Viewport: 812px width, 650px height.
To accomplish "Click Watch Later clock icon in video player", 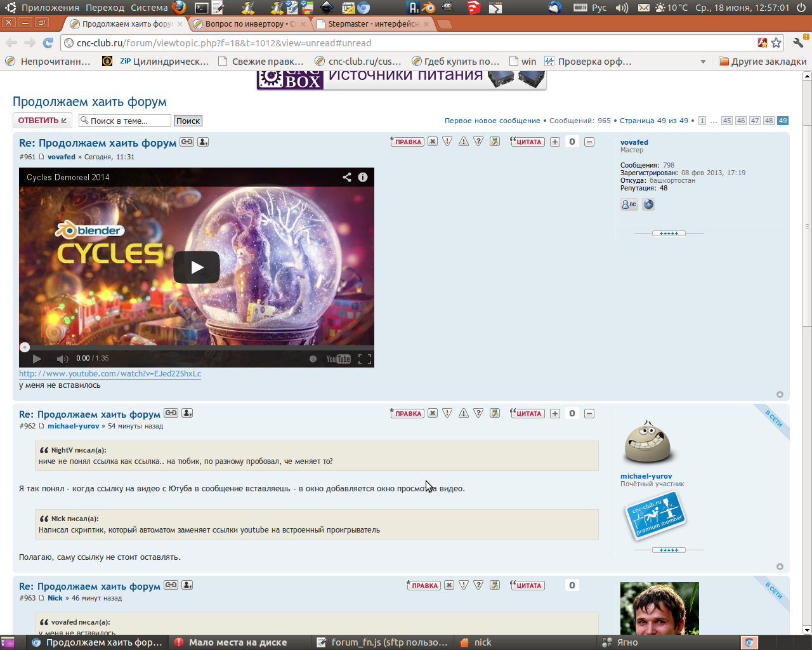I will (x=313, y=359).
